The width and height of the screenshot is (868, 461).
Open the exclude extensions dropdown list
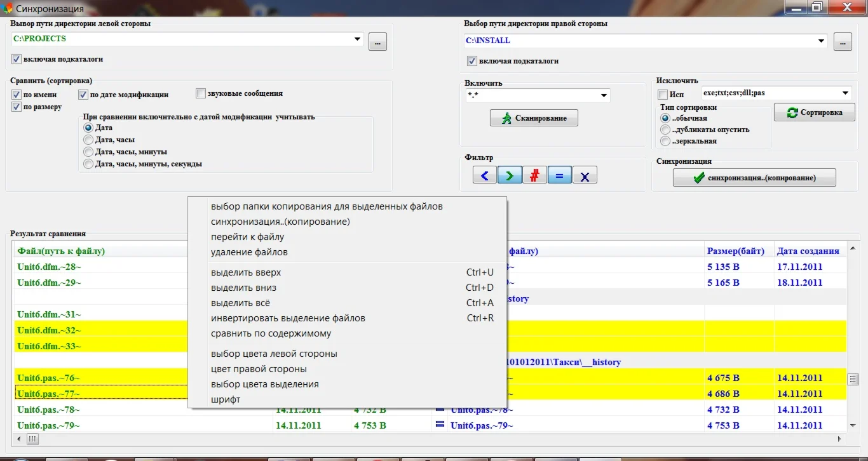tap(845, 93)
